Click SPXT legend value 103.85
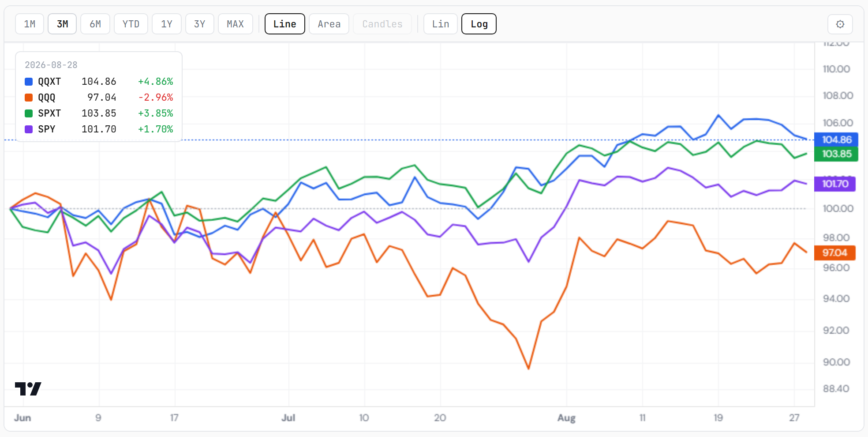 click(x=99, y=113)
